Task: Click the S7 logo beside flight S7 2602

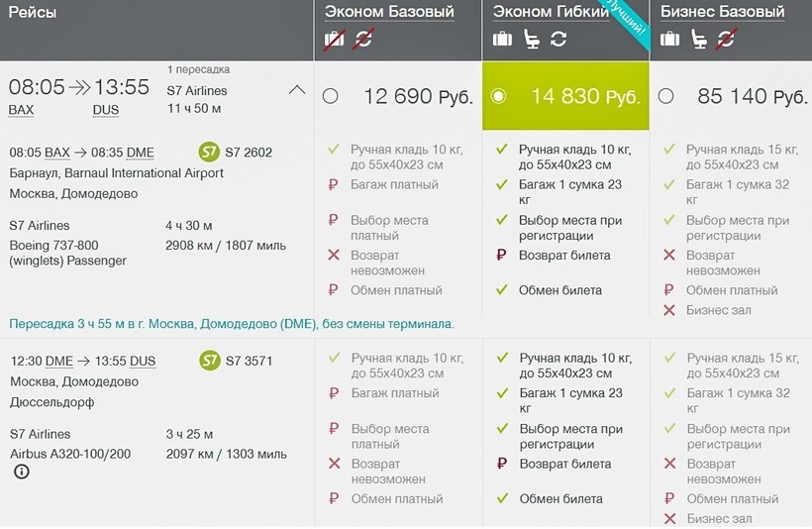Action: tap(209, 152)
